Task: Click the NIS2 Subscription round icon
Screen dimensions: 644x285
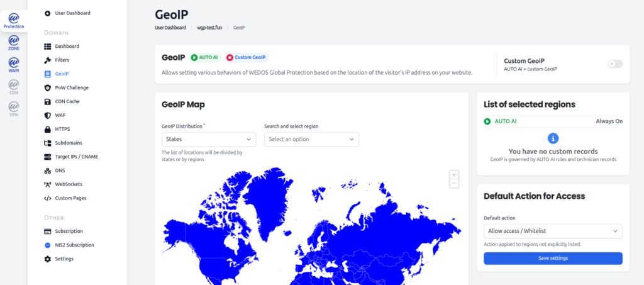Action: pos(47,245)
